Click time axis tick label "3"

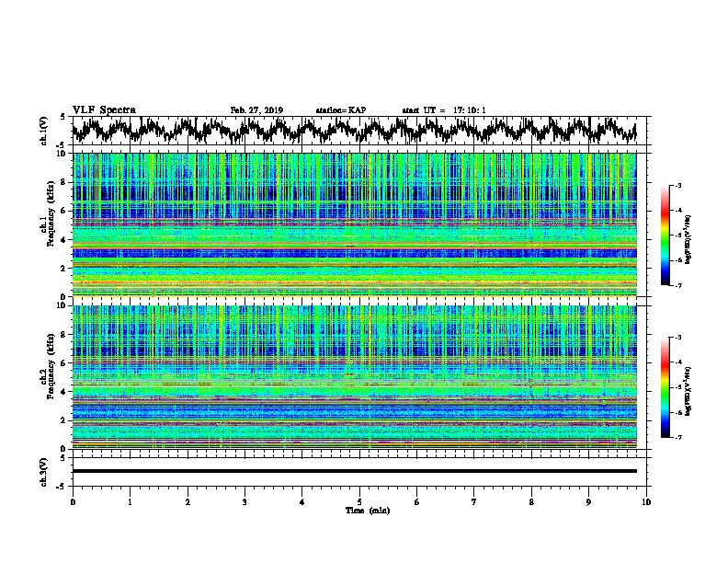pos(245,502)
